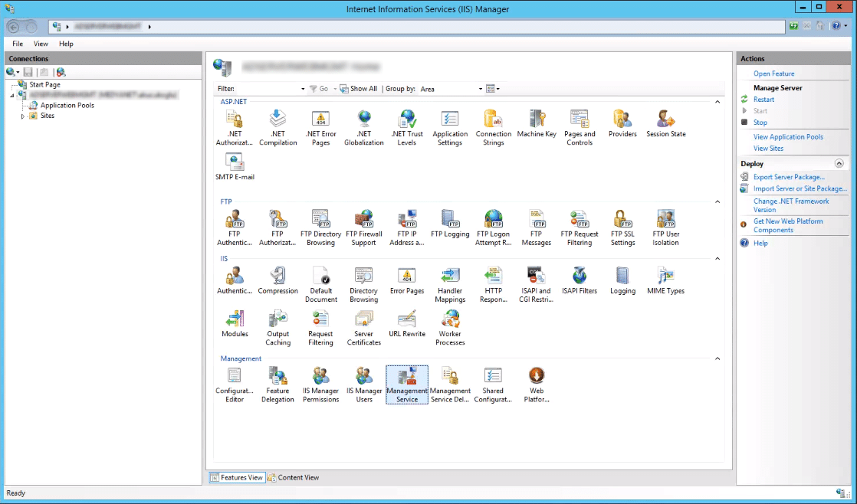
Task: Open SMTP E-mail feature
Action: (x=235, y=166)
